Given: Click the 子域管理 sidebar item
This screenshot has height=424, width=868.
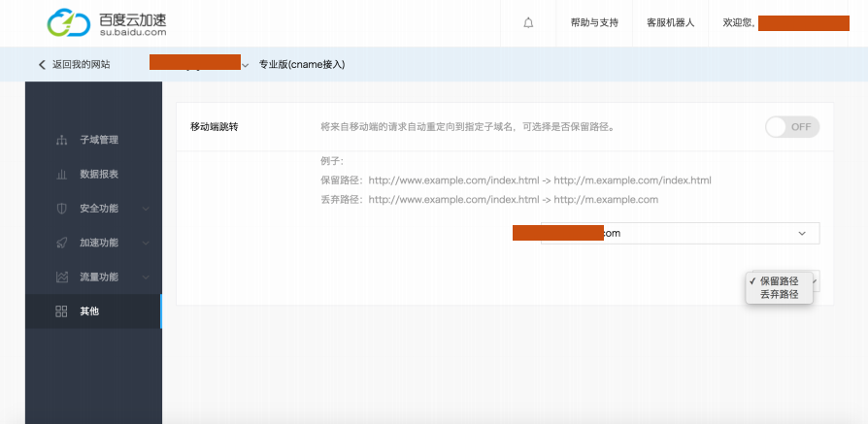Looking at the screenshot, I should pyautogui.click(x=99, y=140).
